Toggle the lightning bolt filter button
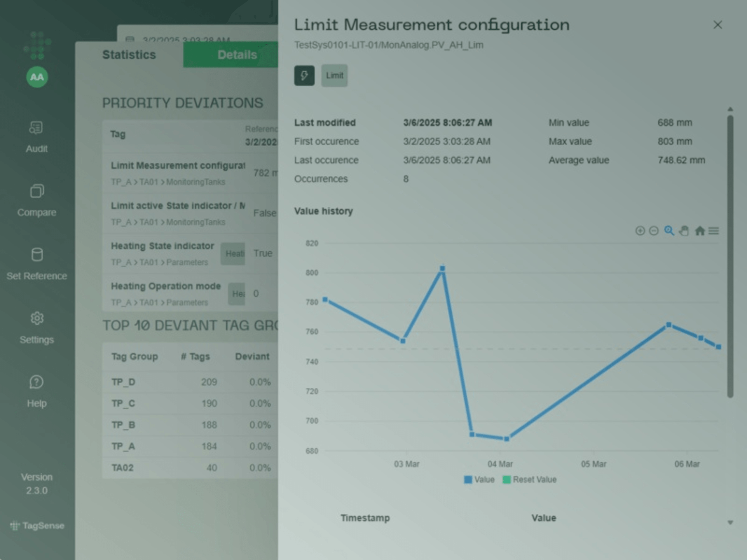The width and height of the screenshot is (747, 560). (304, 75)
